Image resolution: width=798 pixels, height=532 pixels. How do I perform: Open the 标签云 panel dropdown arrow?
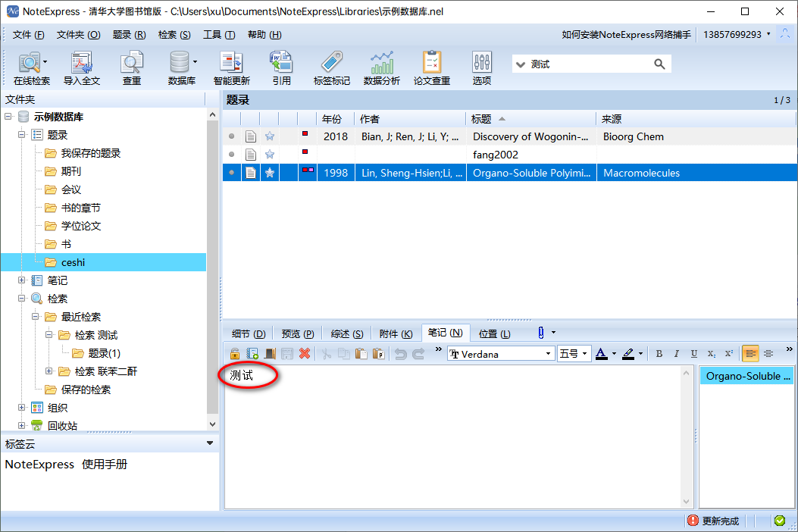click(210, 443)
